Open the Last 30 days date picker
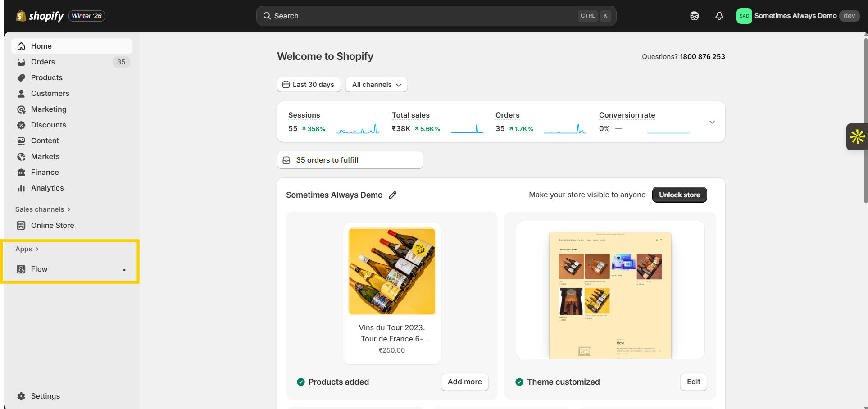Viewport: 868px width, 409px height. click(309, 85)
